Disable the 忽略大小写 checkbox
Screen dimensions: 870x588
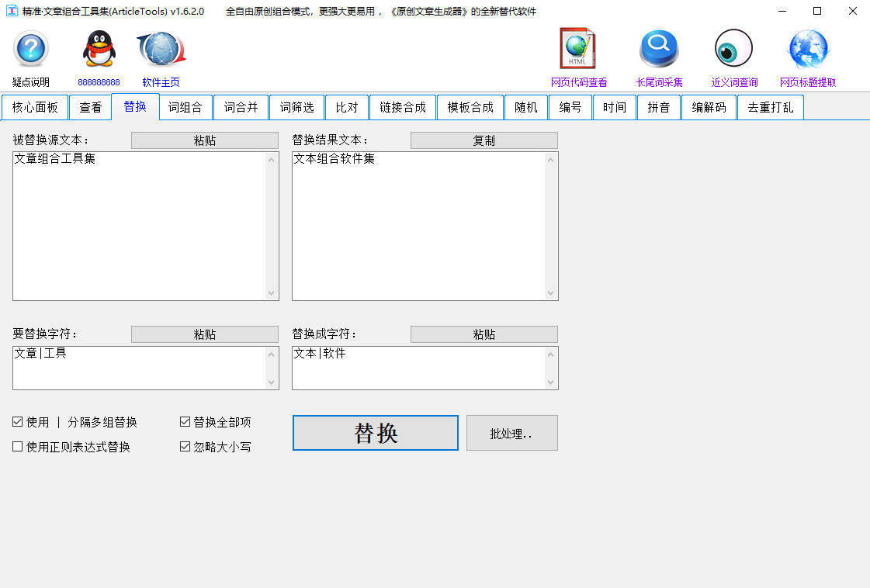[185, 446]
